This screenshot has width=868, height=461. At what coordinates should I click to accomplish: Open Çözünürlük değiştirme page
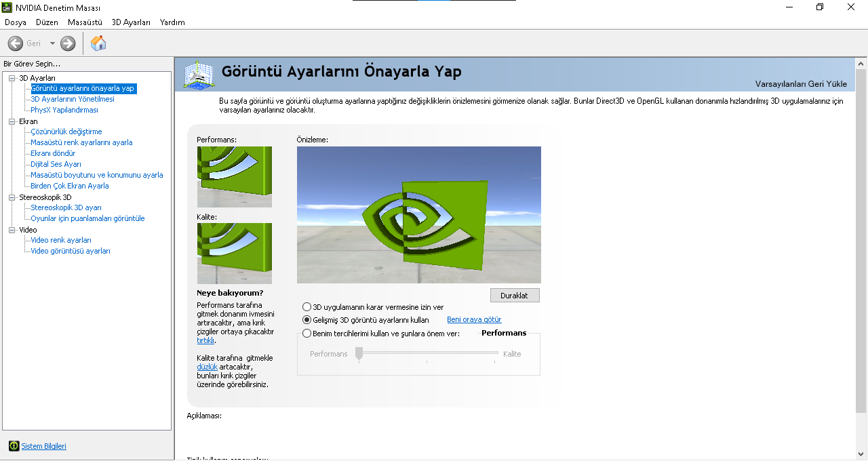(x=66, y=132)
